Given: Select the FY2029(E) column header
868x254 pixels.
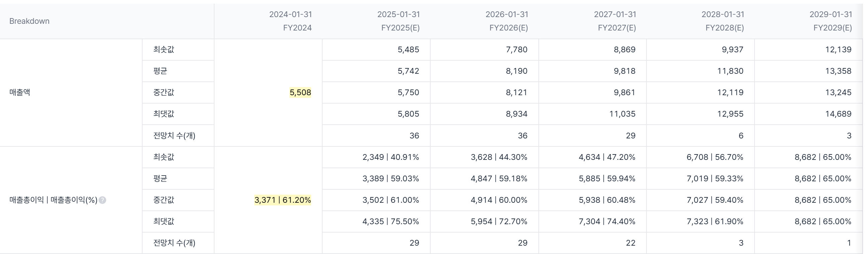Looking at the screenshot, I should pyautogui.click(x=831, y=21).
